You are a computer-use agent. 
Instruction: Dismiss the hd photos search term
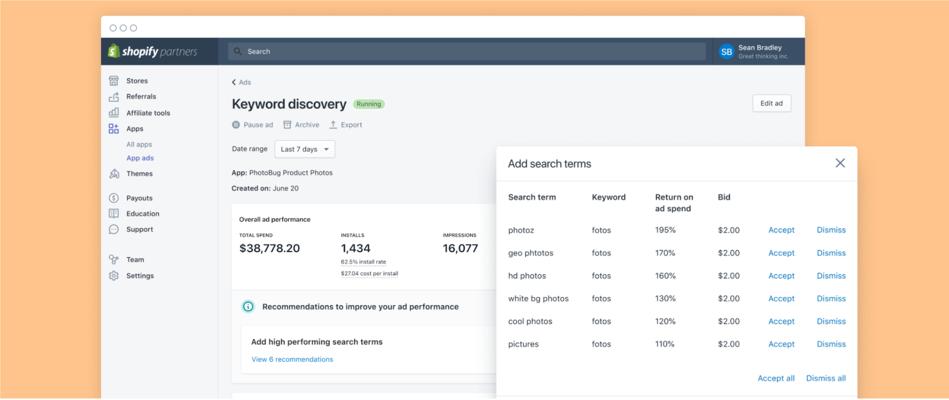[831, 275]
